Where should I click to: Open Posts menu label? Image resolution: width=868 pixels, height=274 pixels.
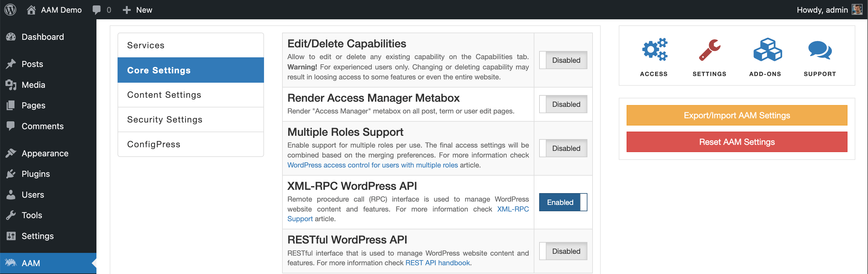(x=32, y=64)
